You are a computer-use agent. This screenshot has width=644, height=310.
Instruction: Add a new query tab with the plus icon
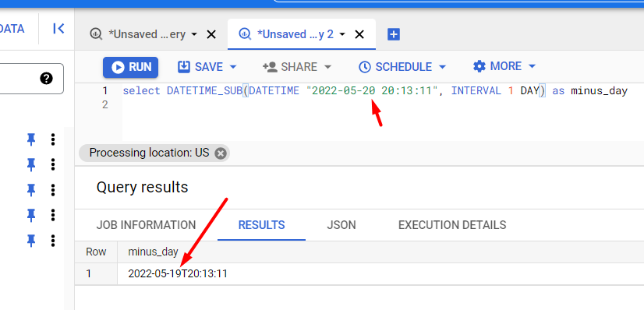point(394,34)
